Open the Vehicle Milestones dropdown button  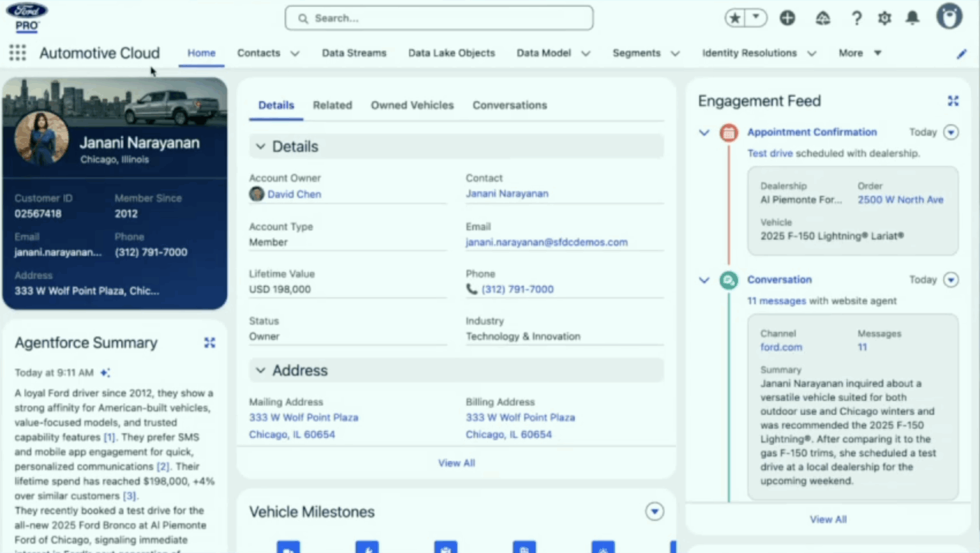pyautogui.click(x=654, y=511)
